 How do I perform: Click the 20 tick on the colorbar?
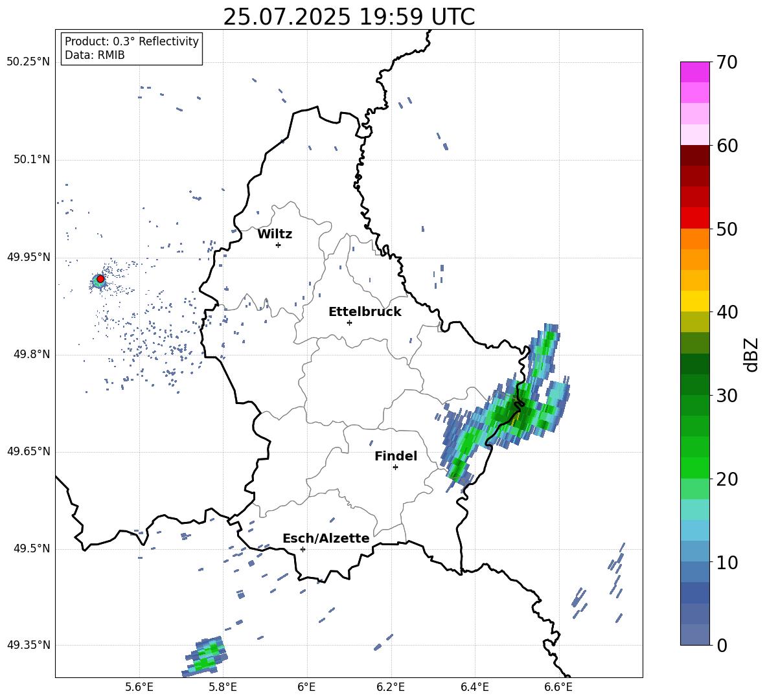[727, 479]
